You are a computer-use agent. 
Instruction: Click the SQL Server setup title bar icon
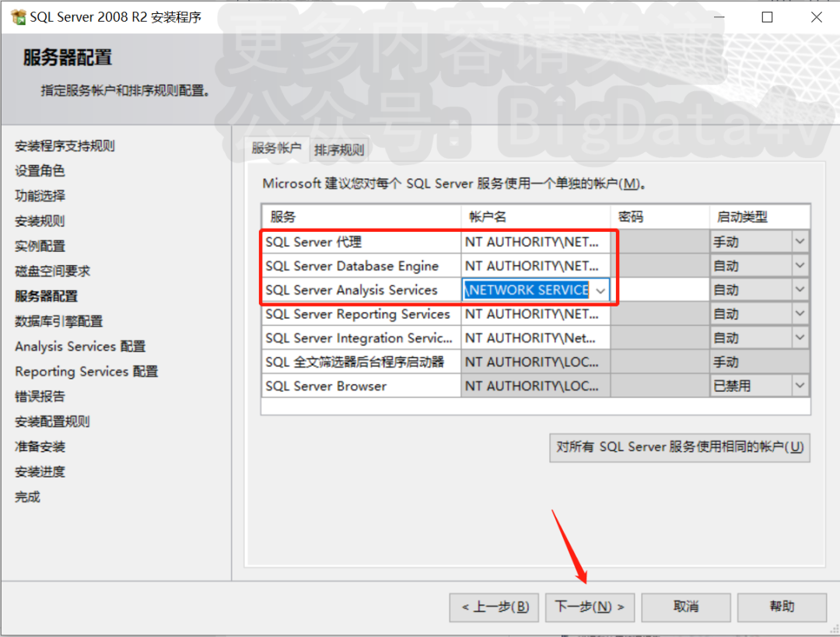point(18,17)
